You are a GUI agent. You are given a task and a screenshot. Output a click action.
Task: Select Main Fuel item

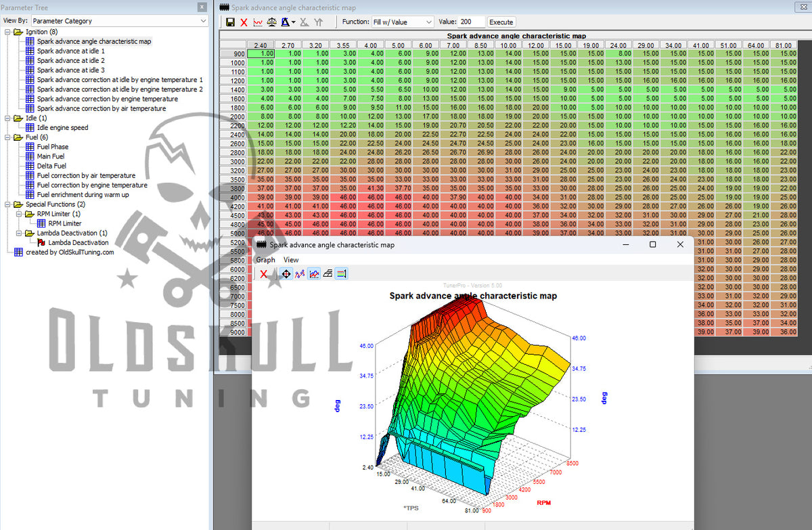pos(51,156)
